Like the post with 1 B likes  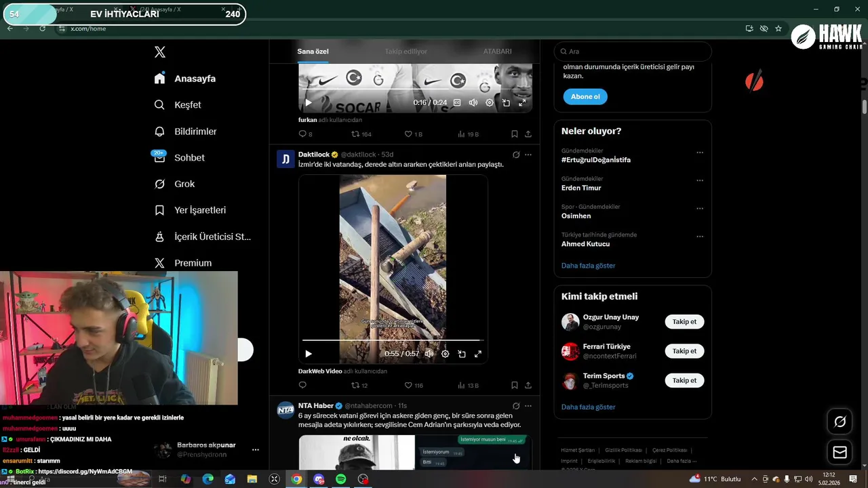(413, 134)
